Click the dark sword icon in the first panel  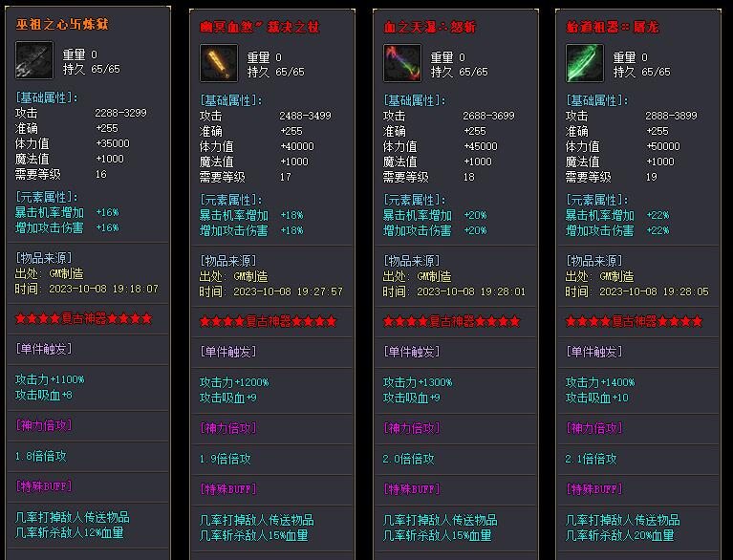[33, 61]
